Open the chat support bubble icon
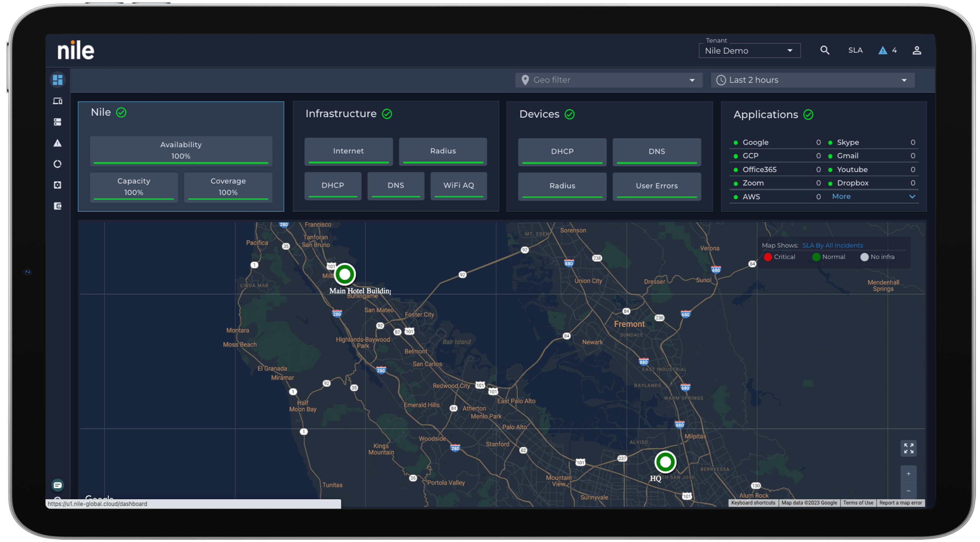The image size is (980, 542). tap(57, 485)
